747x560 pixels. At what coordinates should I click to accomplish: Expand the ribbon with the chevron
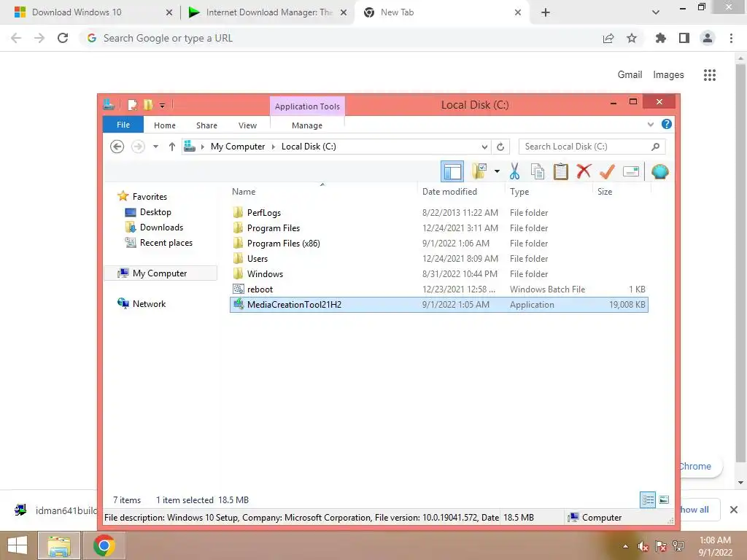[650, 125]
